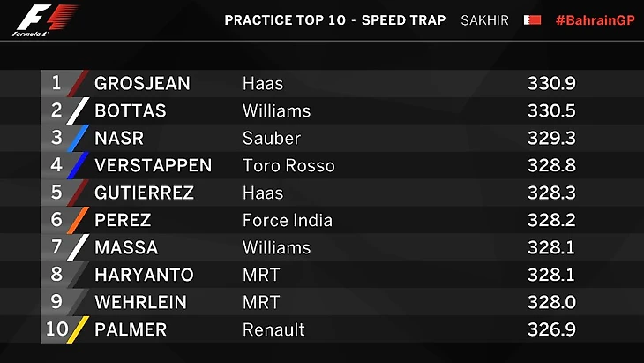This screenshot has height=363, width=644.
Task: Click the Bahrain flag icon
Action: coord(532,19)
